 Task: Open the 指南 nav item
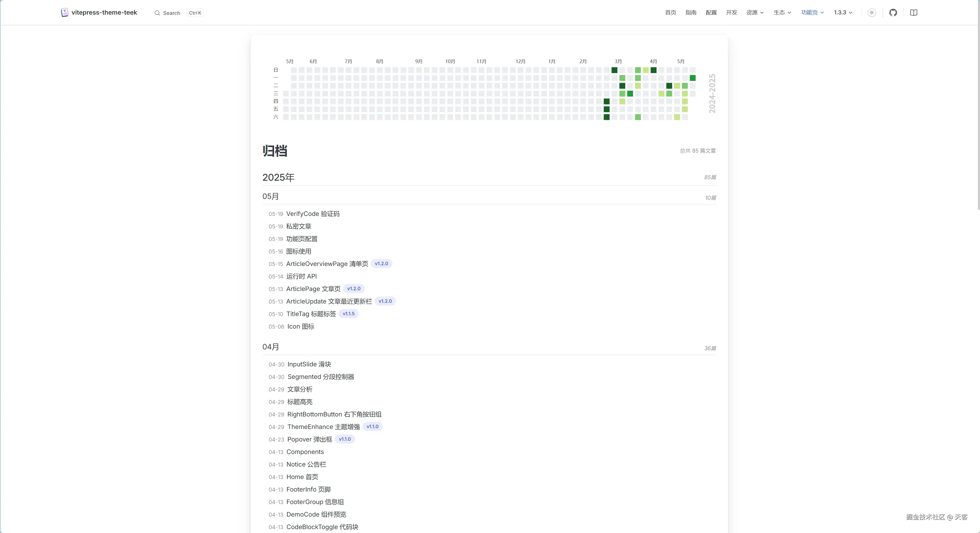pos(691,13)
